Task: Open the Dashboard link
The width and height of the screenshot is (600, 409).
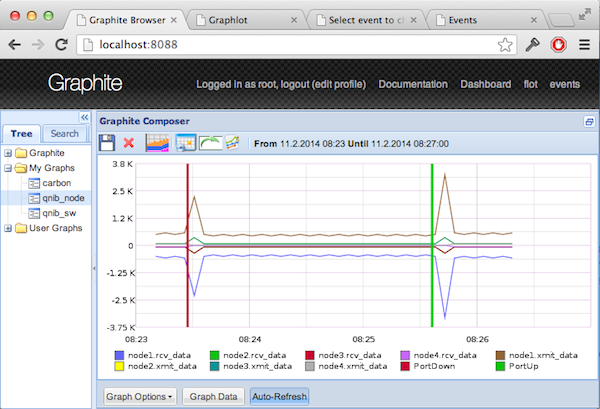Action: click(x=486, y=84)
